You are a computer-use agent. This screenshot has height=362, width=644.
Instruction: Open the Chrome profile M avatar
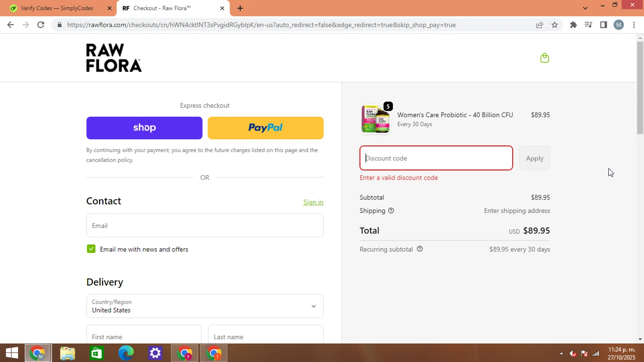pos(619,25)
